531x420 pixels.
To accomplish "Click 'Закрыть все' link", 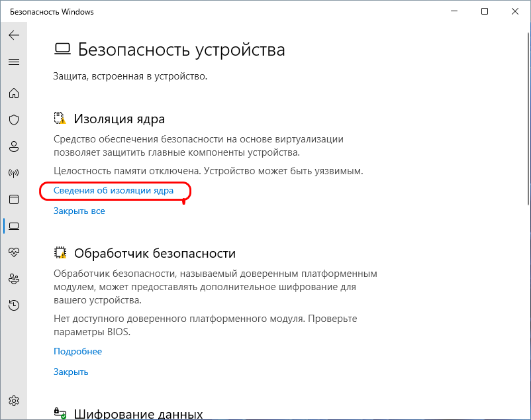I will coord(79,211).
